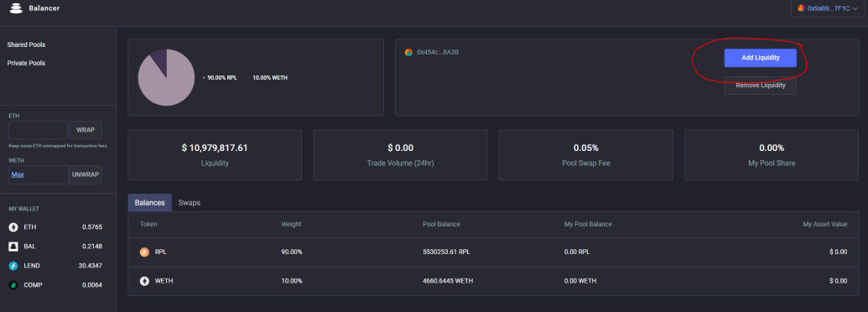Click the COMP token icon in wallet
This screenshot has width=868, height=312.
(x=13, y=285)
